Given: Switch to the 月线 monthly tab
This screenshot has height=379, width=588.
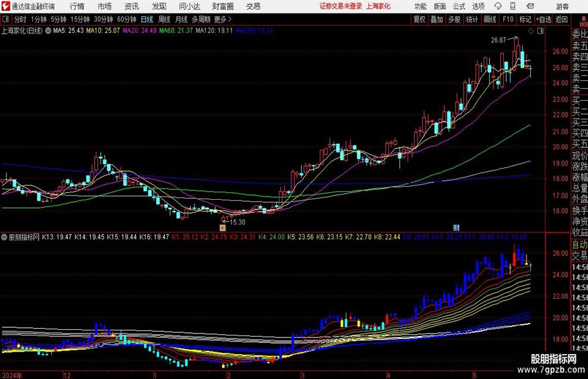Looking at the screenshot, I should coord(182,19).
